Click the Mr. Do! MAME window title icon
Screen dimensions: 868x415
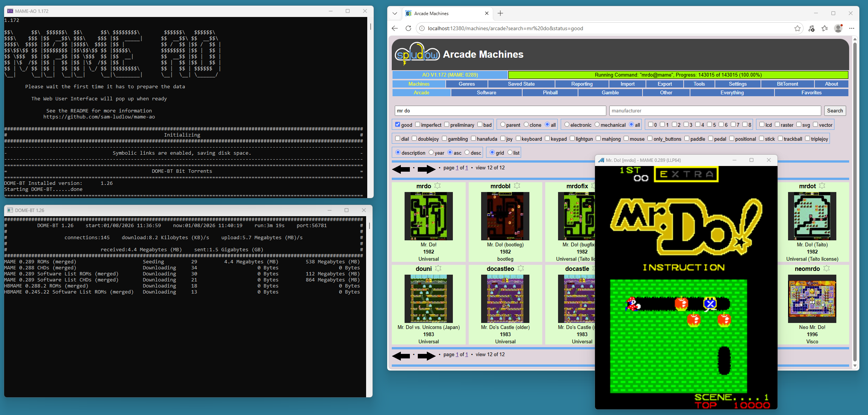[x=601, y=160]
